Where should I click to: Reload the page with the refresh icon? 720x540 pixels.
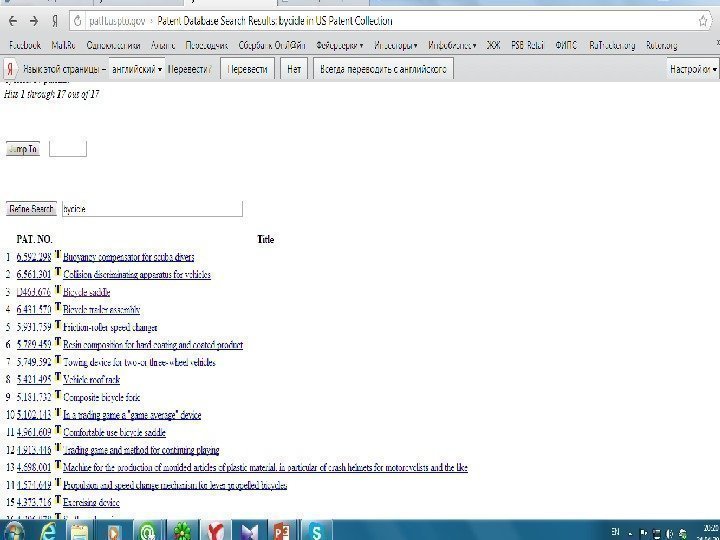(78, 21)
